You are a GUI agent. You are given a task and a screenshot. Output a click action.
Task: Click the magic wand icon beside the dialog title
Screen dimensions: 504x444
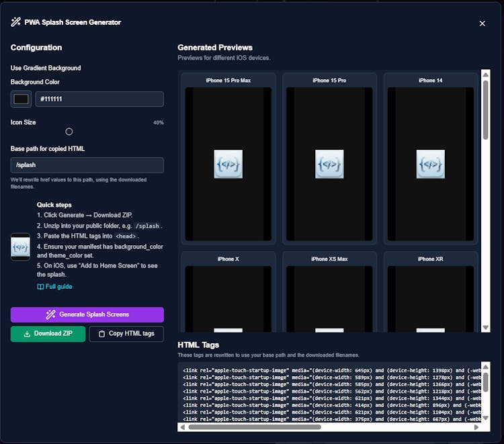click(15, 22)
